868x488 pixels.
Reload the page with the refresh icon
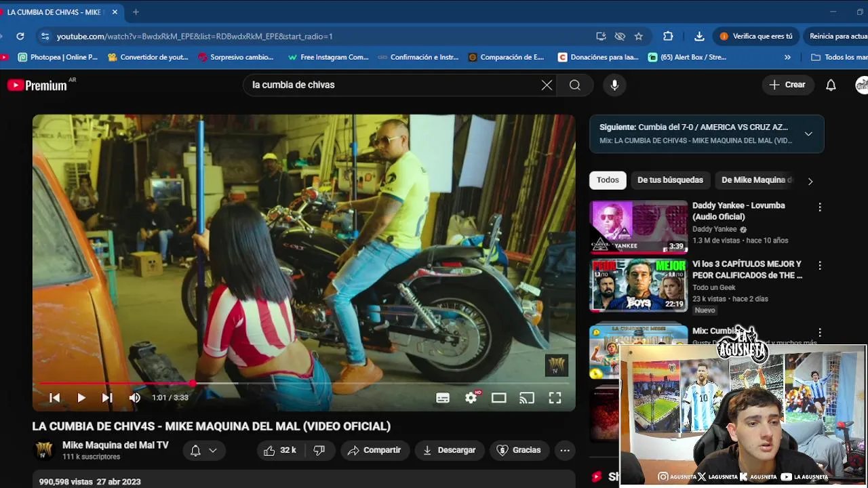[x=20, y=36]
